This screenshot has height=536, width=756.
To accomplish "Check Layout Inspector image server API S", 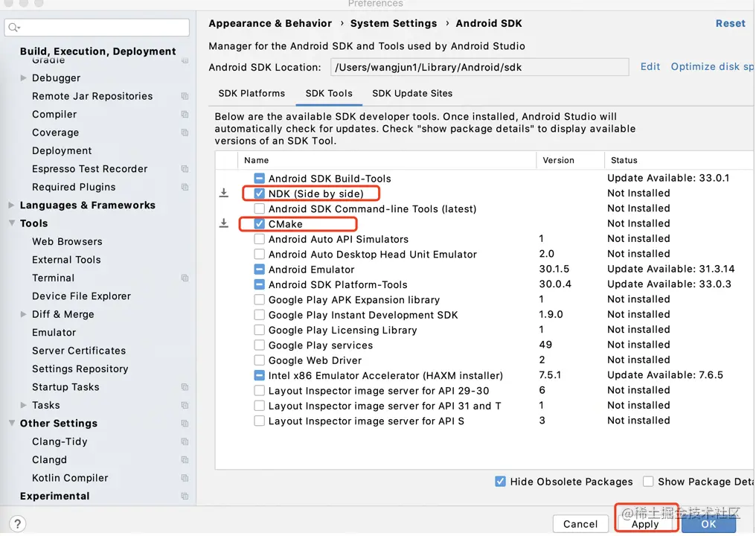I will [x=260, y=421].
